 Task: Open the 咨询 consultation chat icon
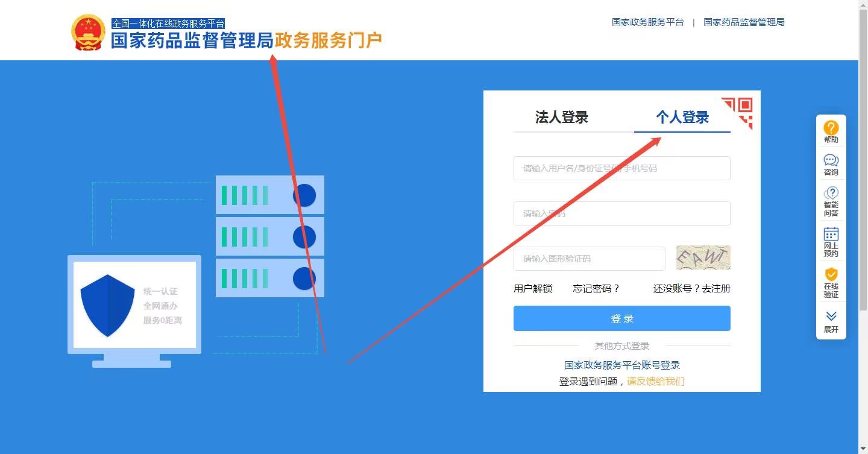pyautogui.click(x=831, y=165)
